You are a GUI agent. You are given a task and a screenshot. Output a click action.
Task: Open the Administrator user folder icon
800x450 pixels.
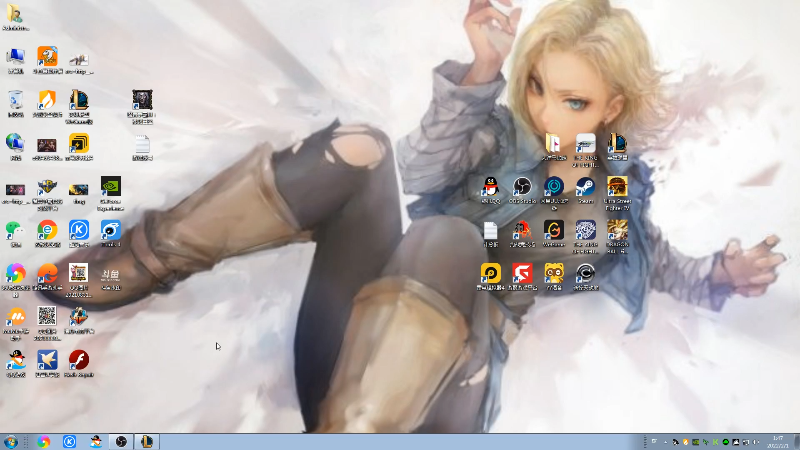click(15, 16)
